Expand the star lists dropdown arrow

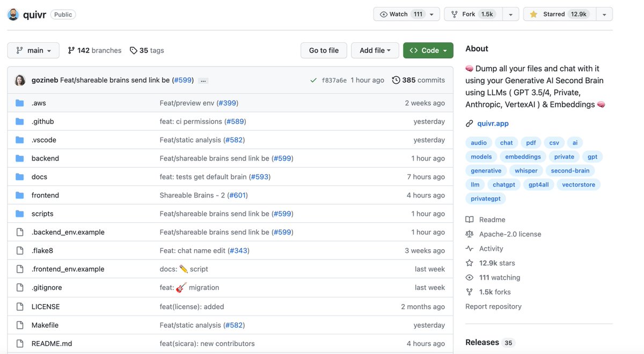point(604,15)
